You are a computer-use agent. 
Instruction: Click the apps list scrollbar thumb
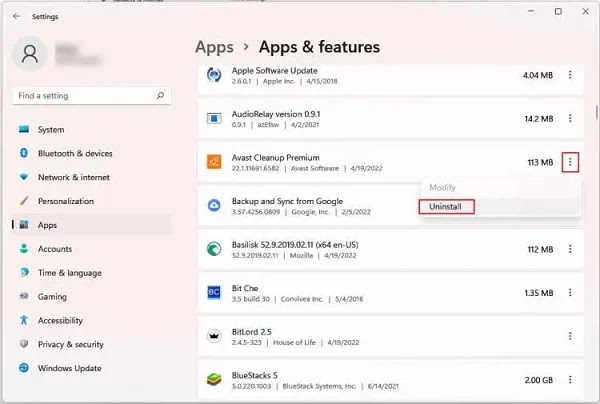[x=597, y=112]
